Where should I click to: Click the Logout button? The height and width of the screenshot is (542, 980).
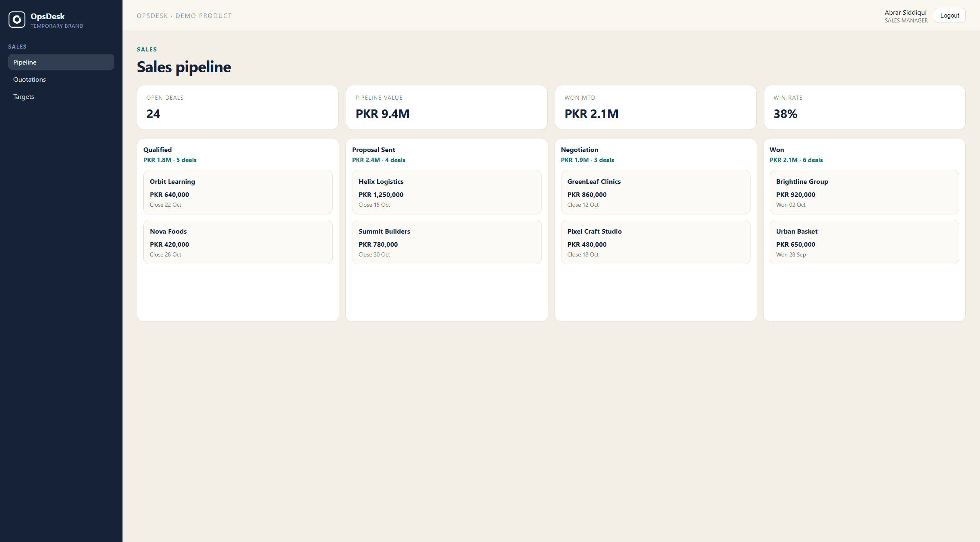949,16
